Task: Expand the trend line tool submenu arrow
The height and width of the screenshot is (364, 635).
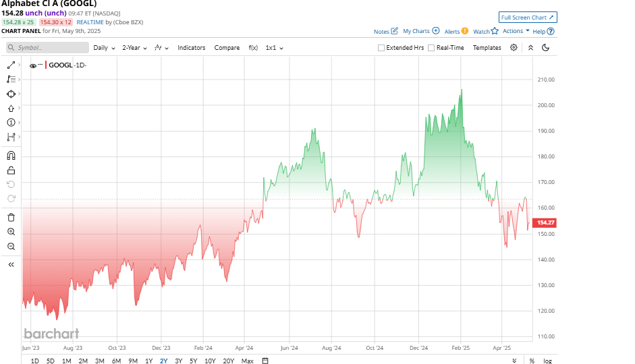Action: point(19,65)
